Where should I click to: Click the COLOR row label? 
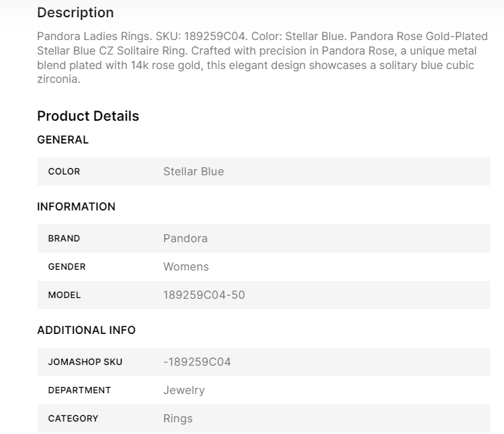(64, 172)
